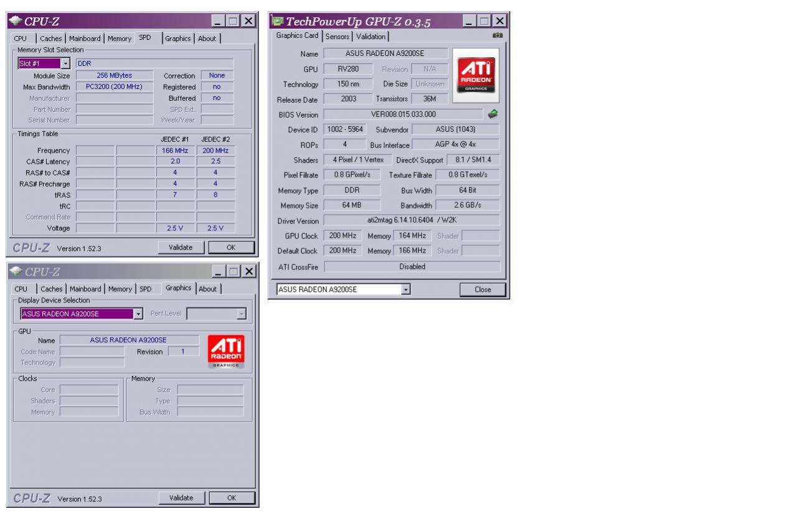Click the GPU-Z BIOS save chip icon
This screenshot has width=797, height=532.
pyautogui.click(x=493, y=114)
